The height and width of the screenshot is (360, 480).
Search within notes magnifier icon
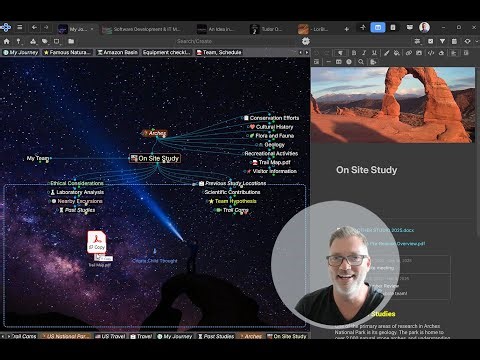pos(361,62)
